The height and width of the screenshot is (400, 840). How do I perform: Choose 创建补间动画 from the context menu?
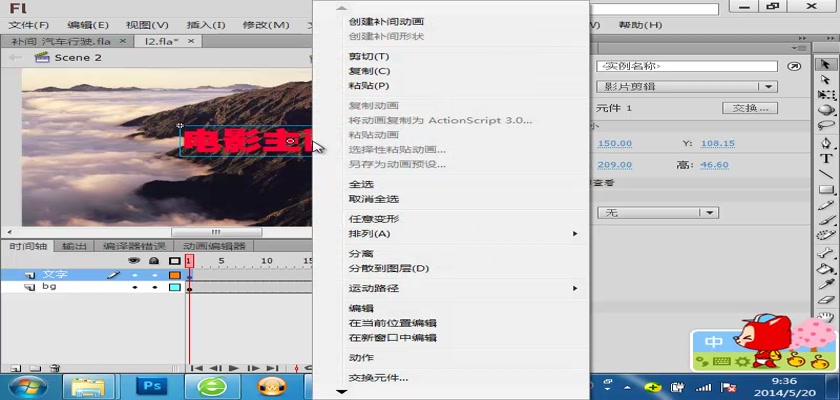pyautogui.click(x=386, y=22)
